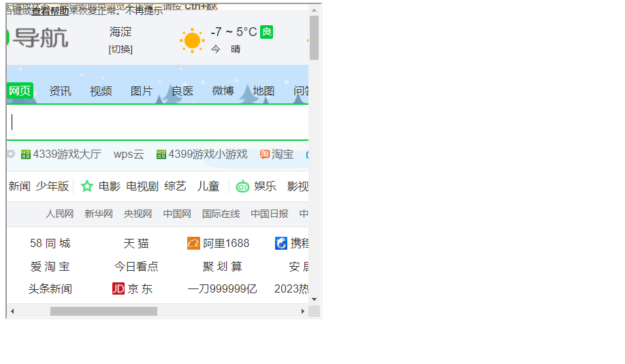625x364 pixels.
Task: Open the 阿里1688 site link
Action: point(226,244)
